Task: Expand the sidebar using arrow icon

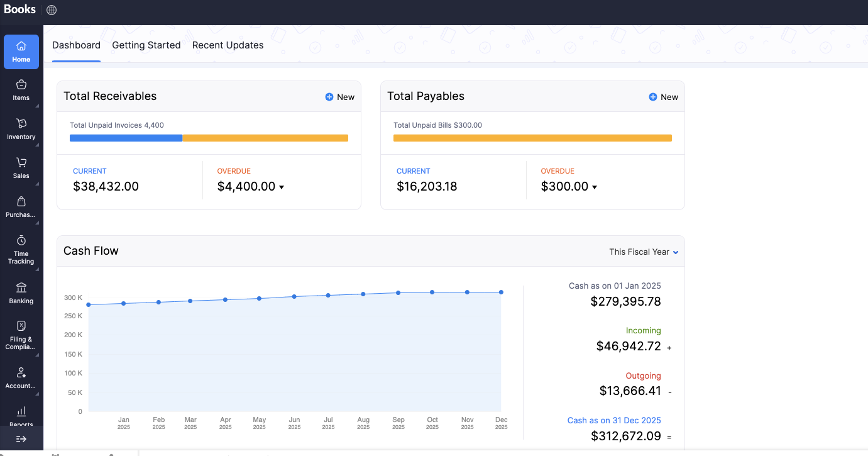Action: pyautogui.click(x=21, y=439)
